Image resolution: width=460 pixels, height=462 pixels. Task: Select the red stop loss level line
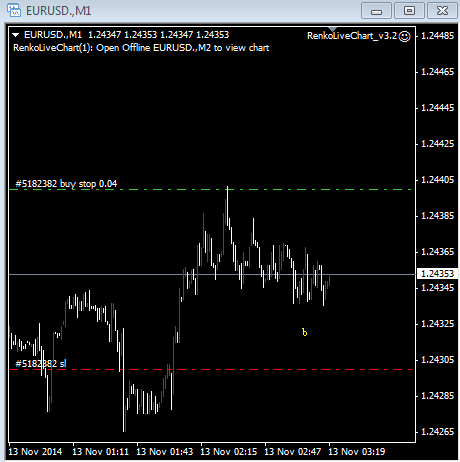(x=210, y=369)
